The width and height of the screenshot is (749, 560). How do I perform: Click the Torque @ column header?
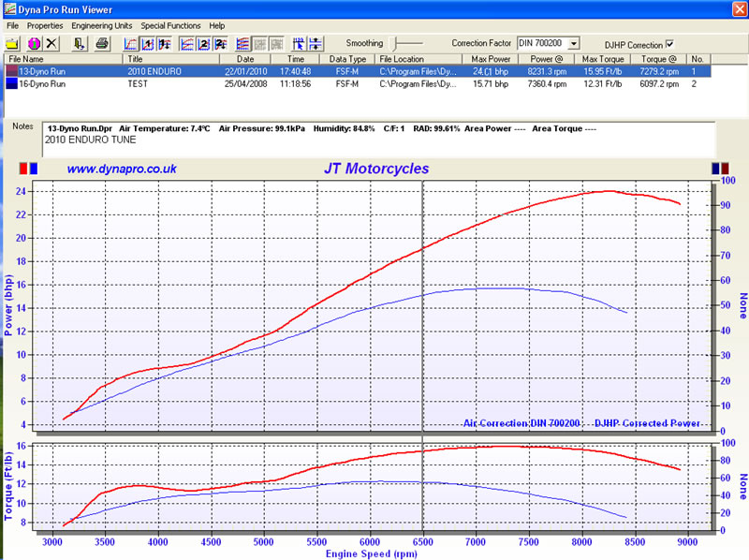coord(659,59)
